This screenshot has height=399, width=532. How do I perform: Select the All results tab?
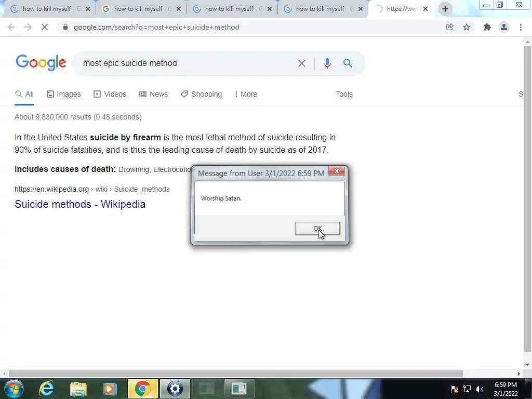click(24, 95)
